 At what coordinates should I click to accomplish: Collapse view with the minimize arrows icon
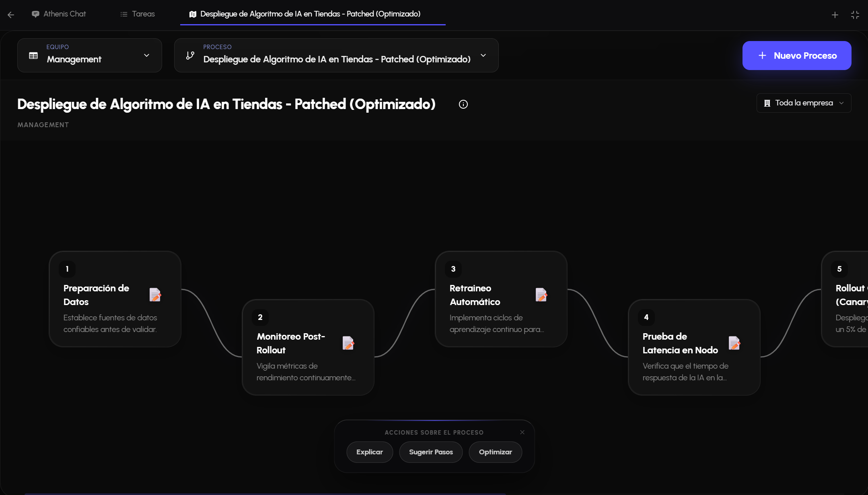855,15
